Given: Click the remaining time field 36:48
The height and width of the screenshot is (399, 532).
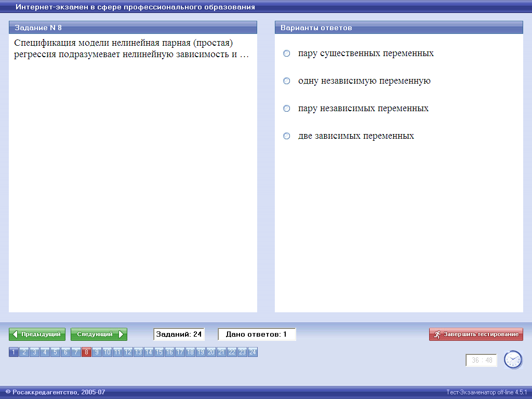Looking at the screenshot, I should (x=482, y=361).
